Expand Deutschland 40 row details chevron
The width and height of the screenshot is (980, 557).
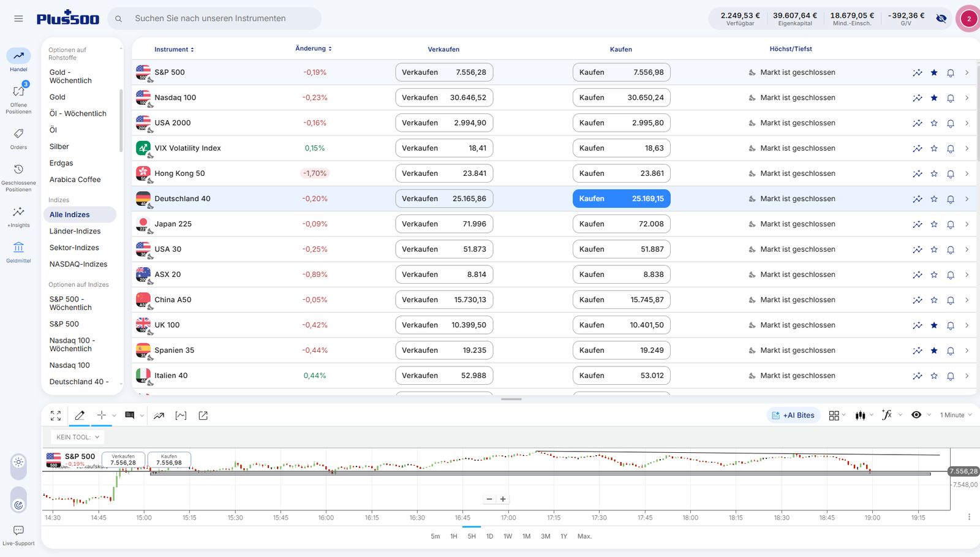pos(967,199)
